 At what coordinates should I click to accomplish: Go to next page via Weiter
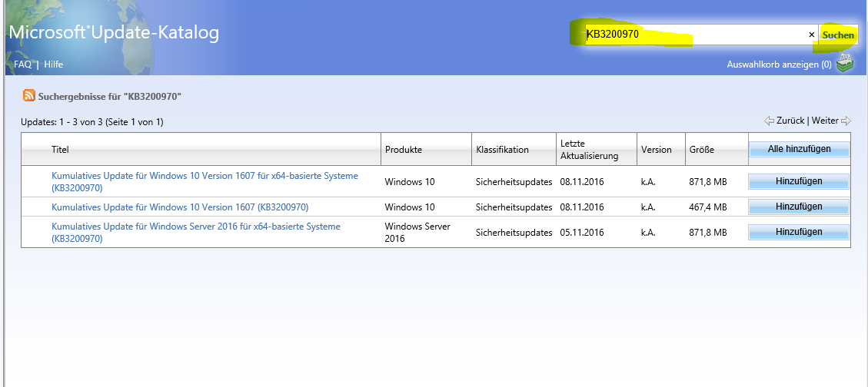pyautogui.click(x=825, y=121)
